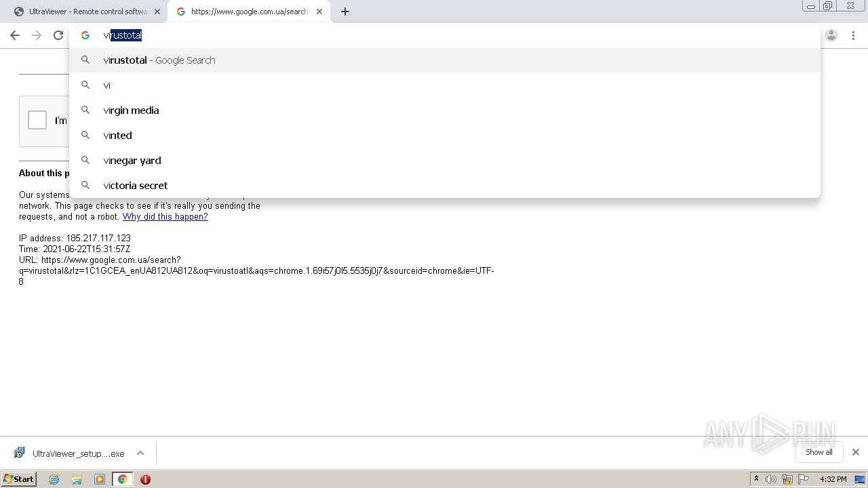
Task: Tick the I'm not a robot checkbox
Action: click(37, 120)
